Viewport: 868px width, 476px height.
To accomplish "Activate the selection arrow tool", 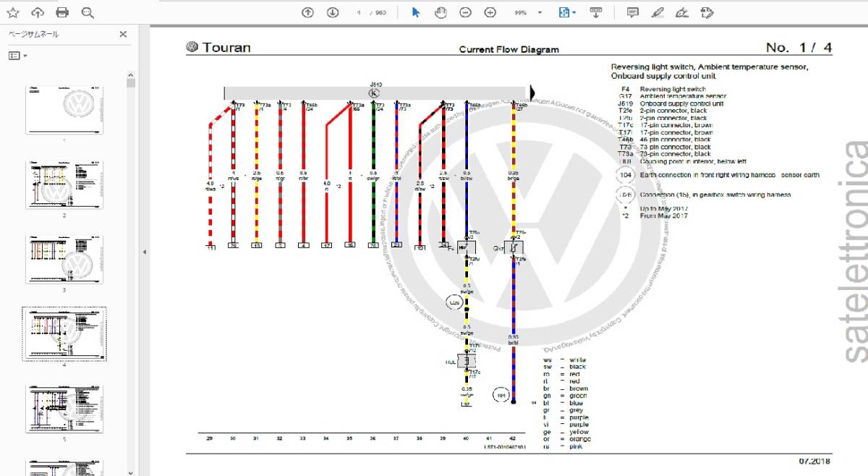I will coord(416,12).
